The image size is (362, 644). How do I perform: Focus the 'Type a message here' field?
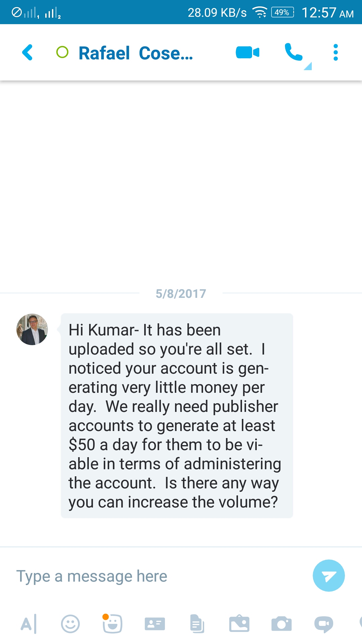[158, 576]
